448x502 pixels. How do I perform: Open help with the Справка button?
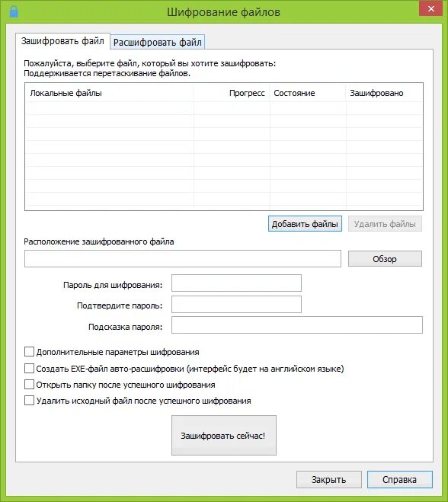[400, 479]
